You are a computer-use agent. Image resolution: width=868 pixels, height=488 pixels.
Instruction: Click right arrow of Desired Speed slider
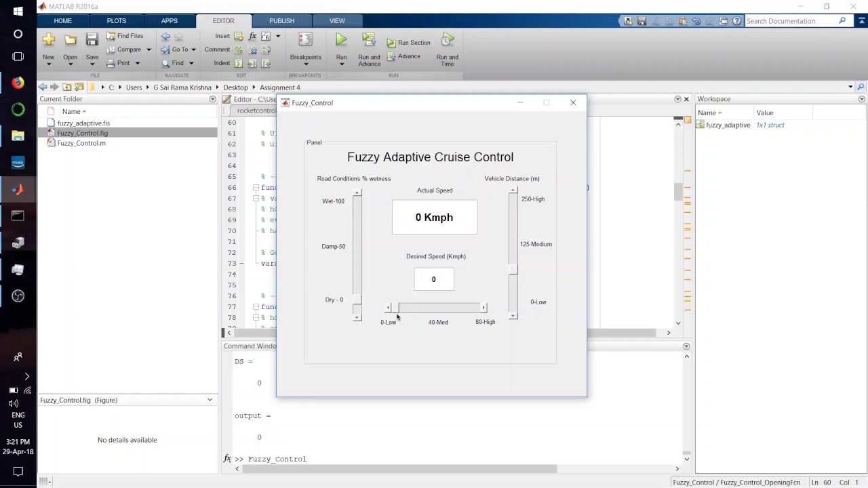coord(484,308)
